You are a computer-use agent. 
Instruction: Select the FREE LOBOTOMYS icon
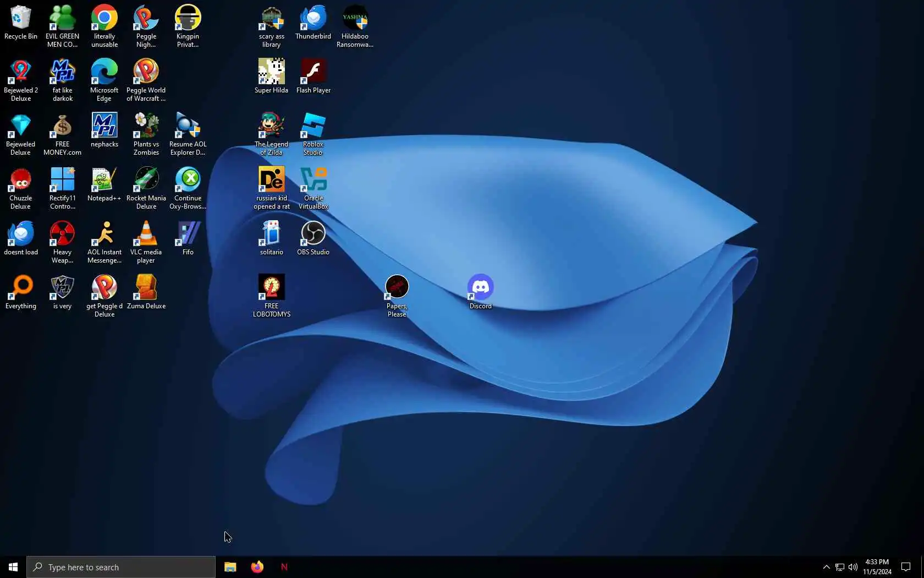point(271,296)
